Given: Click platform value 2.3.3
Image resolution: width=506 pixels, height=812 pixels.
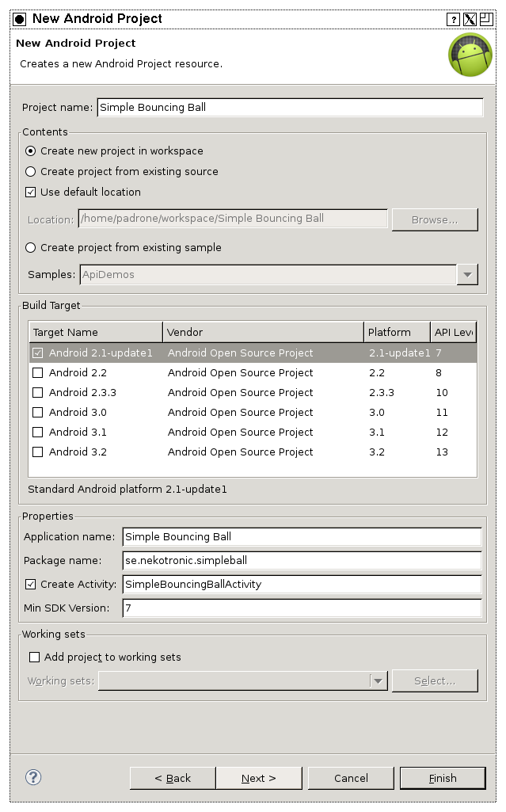Looking at the screenshot, I should pos(382,393).
